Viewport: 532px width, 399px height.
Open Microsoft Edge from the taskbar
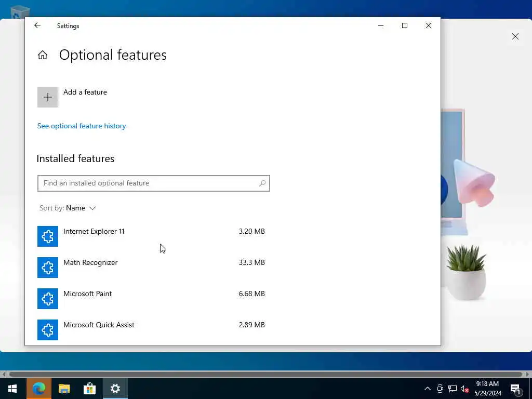coord(39,389)
